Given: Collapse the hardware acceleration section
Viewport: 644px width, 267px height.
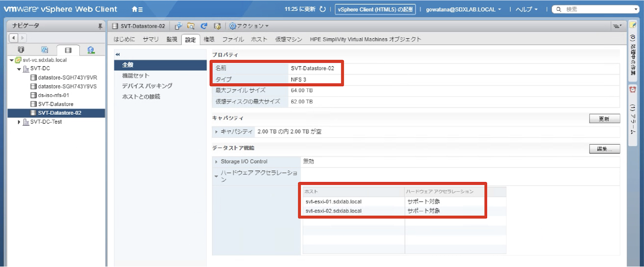Looking at the screenshot, I should point(217,176).
